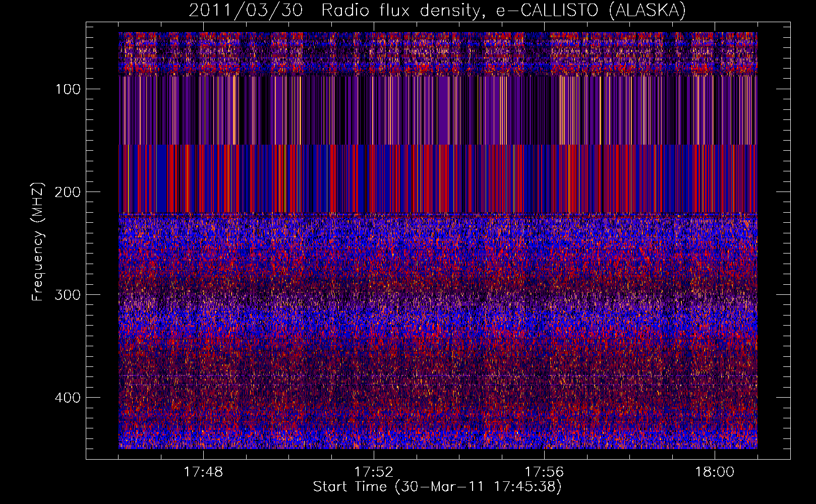Viewport: 816px width, 504px height.
Task: Click the 17:52 time tick label
Action: click(374, 472)
